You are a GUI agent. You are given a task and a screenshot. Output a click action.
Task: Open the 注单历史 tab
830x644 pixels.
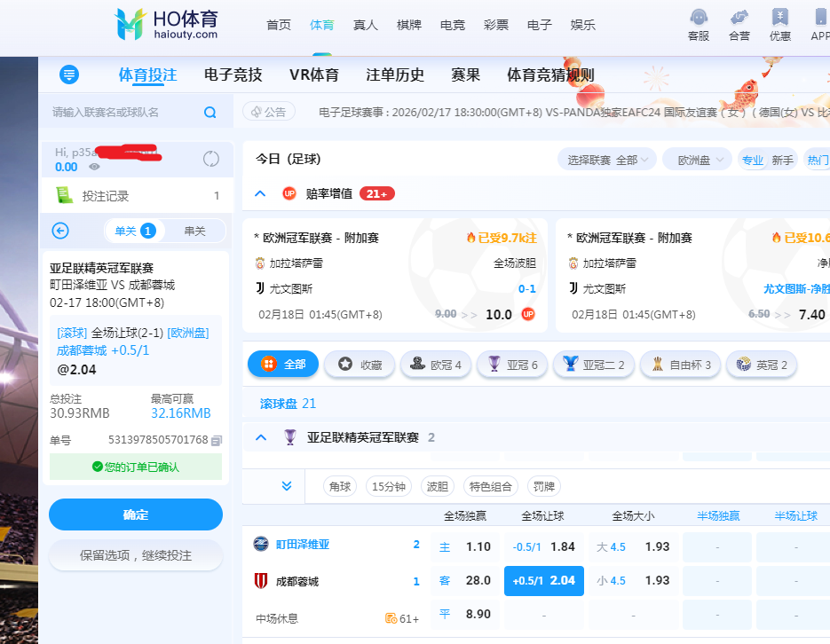(x=395, y=75)
